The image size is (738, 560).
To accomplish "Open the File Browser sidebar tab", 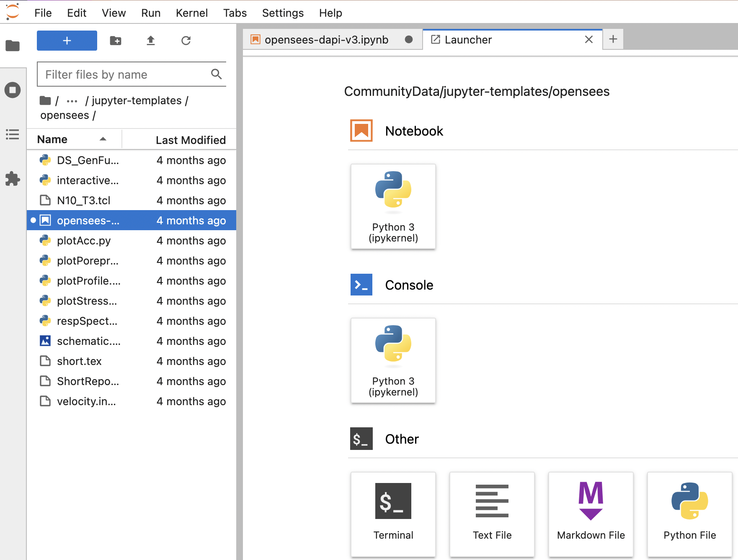I will tap(13, 46).
